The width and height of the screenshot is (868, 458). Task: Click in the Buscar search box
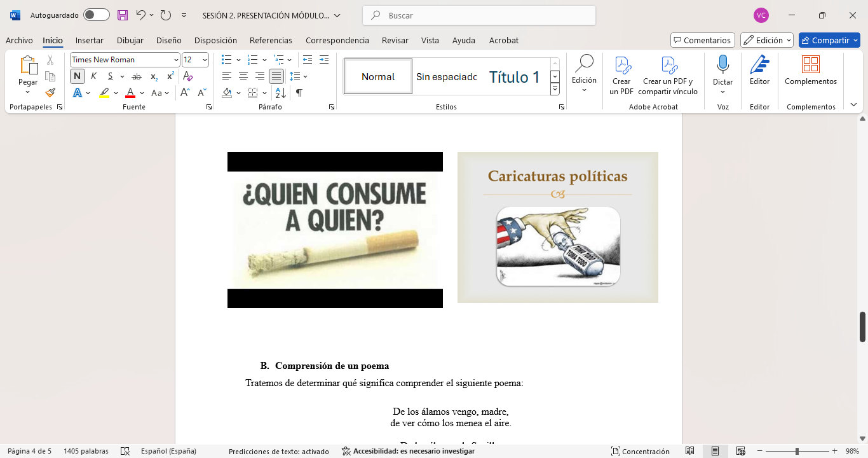point(479,15)
